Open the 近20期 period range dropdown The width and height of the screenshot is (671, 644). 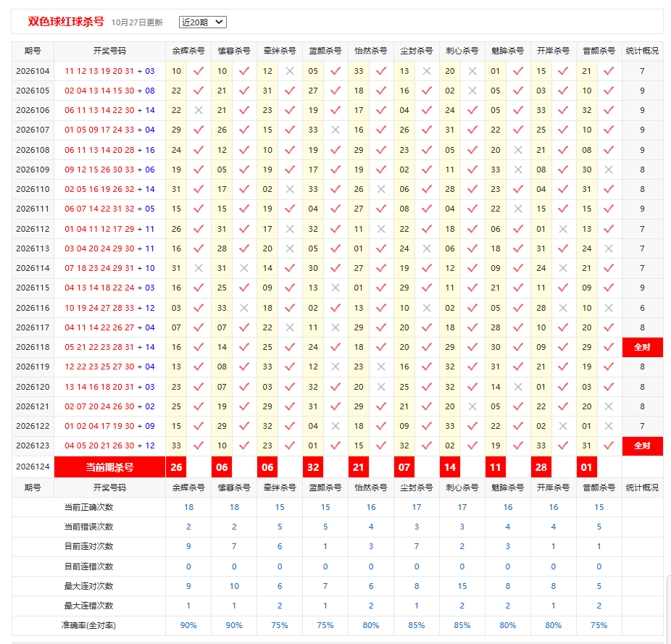click(x=202, y=22)
